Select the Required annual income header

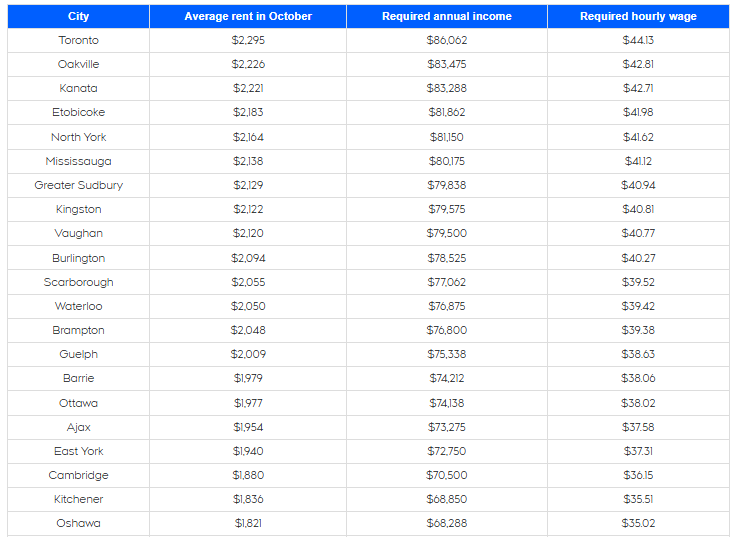(x=447, y=16)
